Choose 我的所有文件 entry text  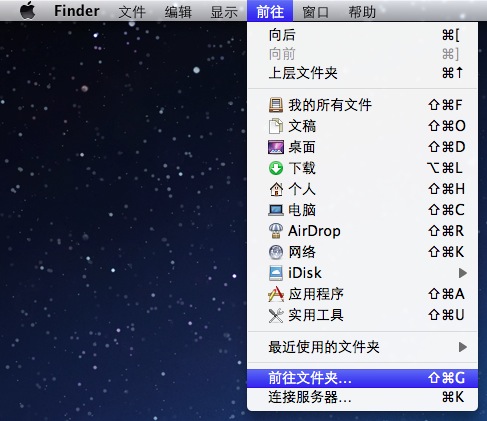point(330,105)
